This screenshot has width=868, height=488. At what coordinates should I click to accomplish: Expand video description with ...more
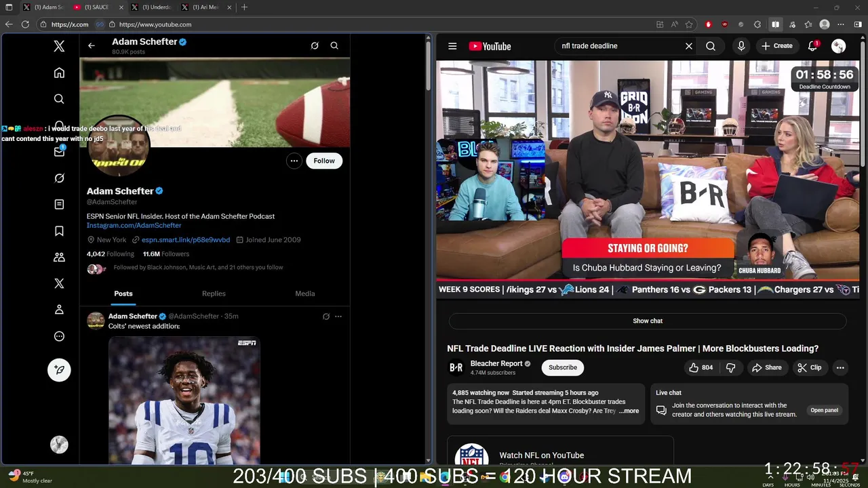629,411
